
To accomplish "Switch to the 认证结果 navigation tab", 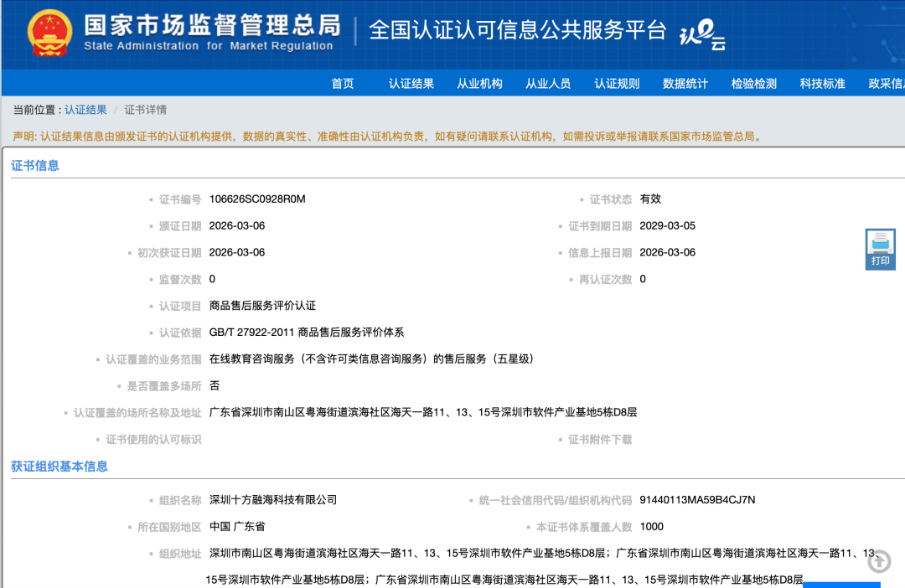I will click(x=411, y=83).
